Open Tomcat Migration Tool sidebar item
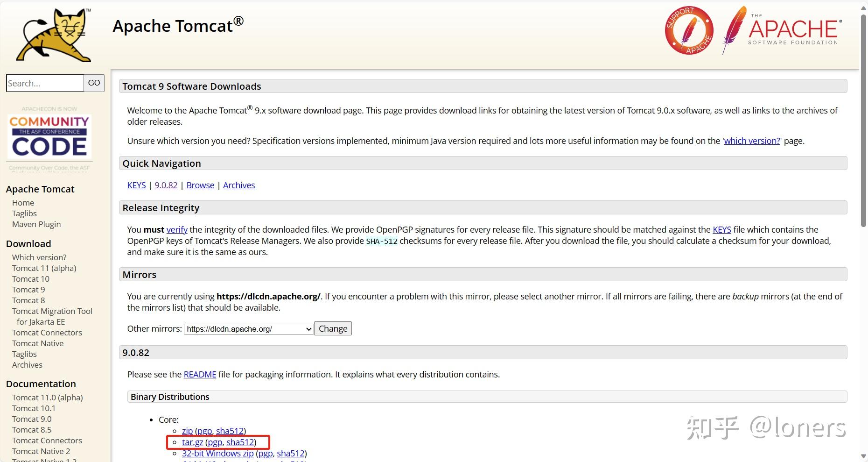868x462 pixels. [x=52, y=311]
